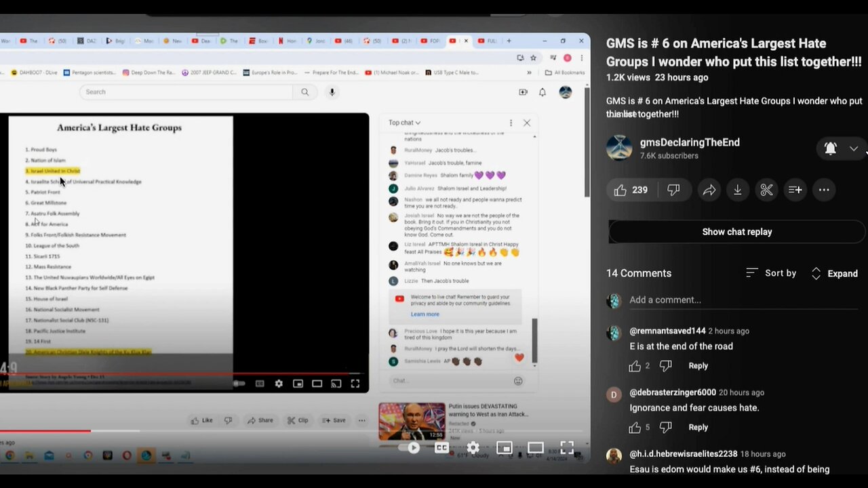Click the voice search microphone icon

[x=332, y=92]
